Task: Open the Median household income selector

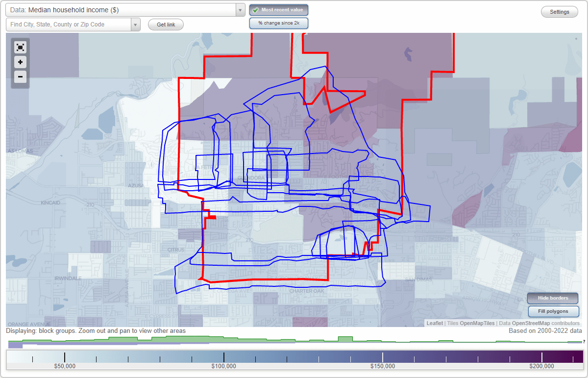Action: 122,10
